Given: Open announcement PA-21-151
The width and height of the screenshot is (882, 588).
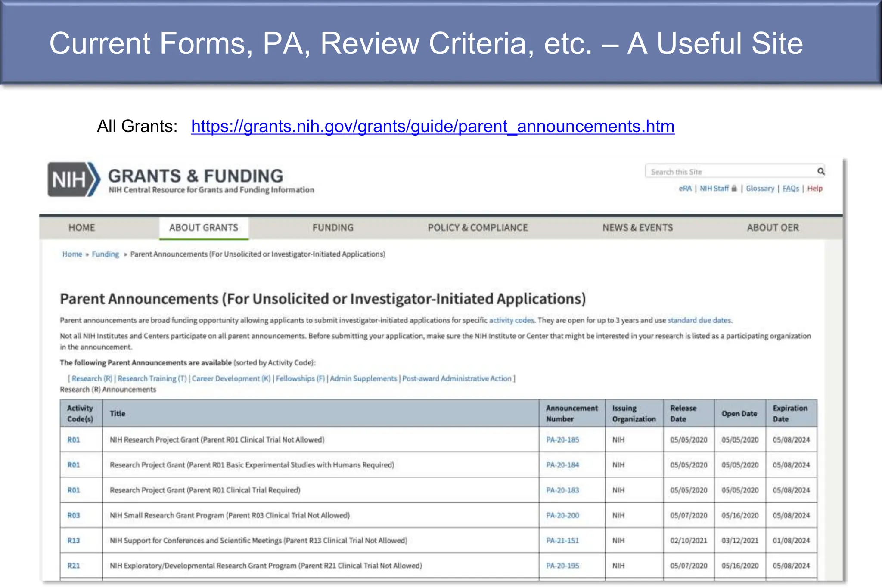Looking at the screenshot, I should click(562, 541).
